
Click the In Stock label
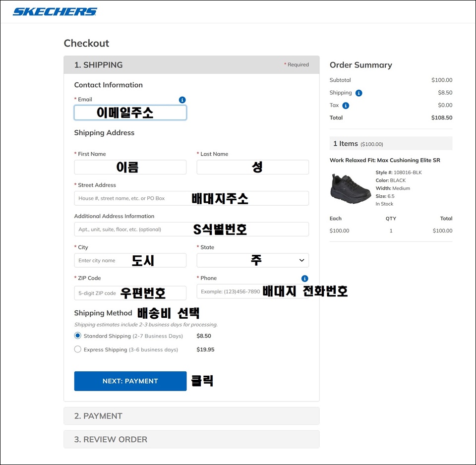(384, 204)
